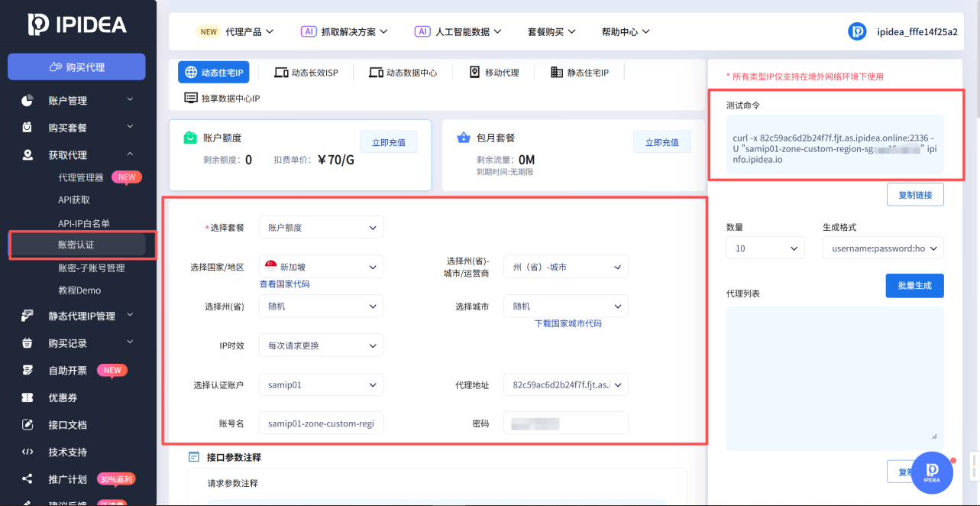Click the 接口文档 edit icon
The width and height of the screenshot is (980, 506).
click(27, 424)
